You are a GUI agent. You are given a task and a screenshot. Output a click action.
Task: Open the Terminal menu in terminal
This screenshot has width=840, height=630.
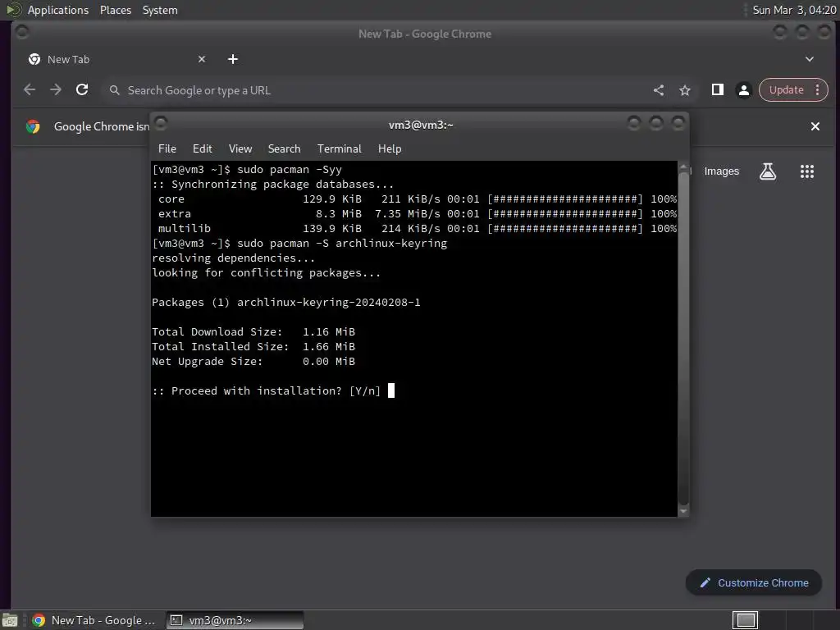[x=339, y=149]
